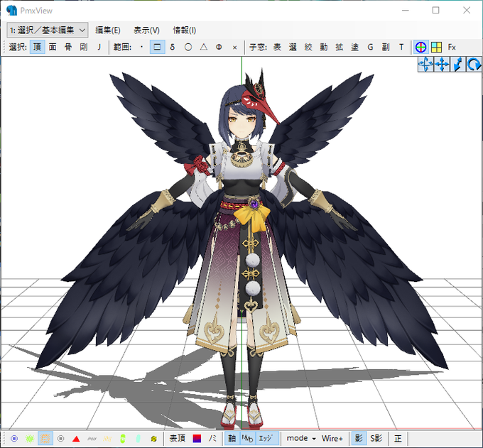Open the 絞 sub-window
This screenshot has height=448, width=483.
point(308,47)
